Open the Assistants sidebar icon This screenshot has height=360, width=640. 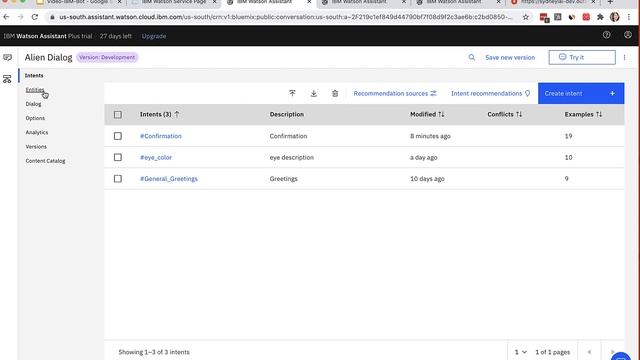point(7,58)
